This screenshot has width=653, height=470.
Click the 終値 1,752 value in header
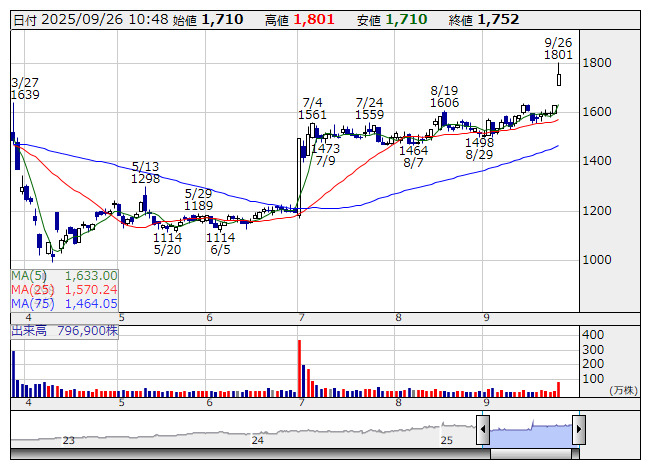pyautogui.click(x=498, y=19)
